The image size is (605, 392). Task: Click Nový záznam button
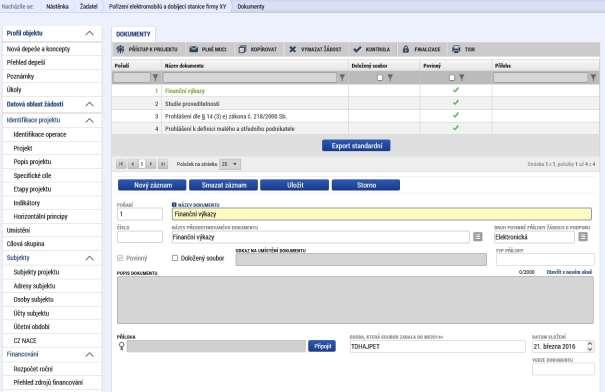click(x=152, y=185)
